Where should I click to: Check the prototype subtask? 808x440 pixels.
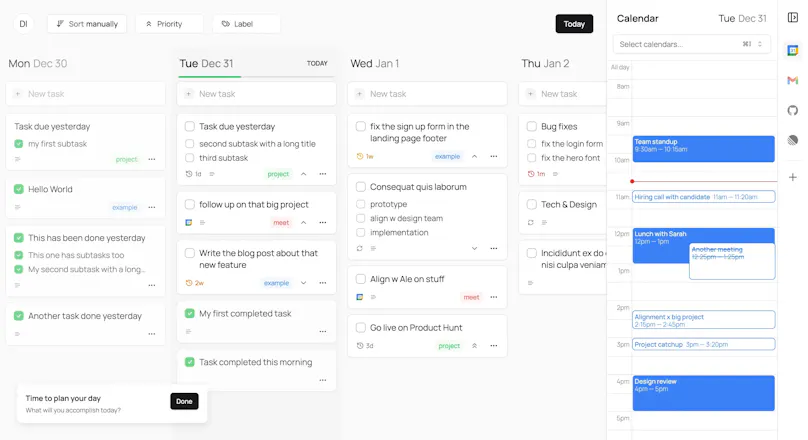tap(361, 204)
